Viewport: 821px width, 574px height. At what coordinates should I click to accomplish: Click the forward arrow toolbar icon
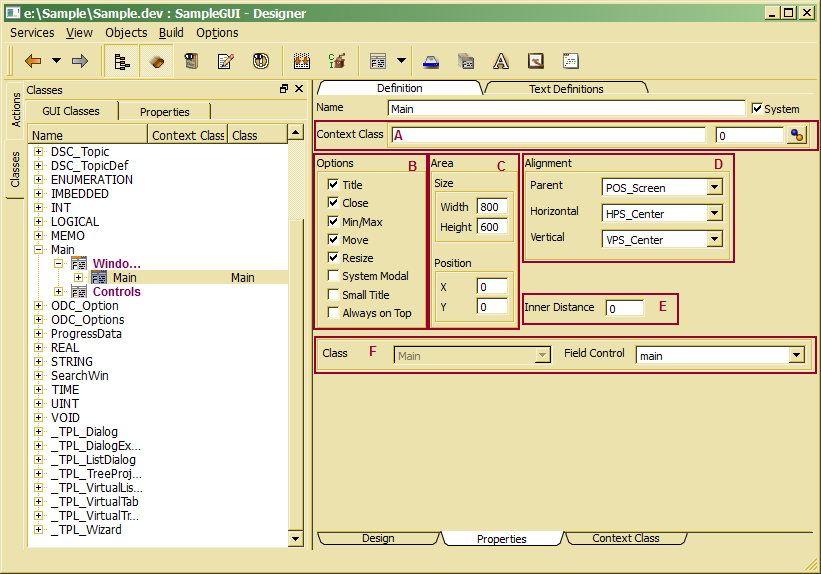coord(80,61)
